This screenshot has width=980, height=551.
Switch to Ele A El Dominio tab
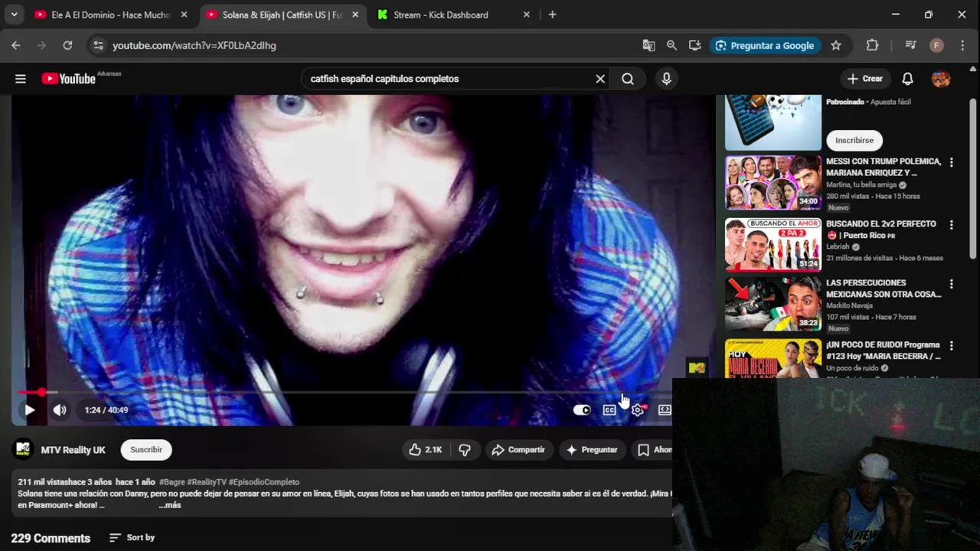(110, 15)
